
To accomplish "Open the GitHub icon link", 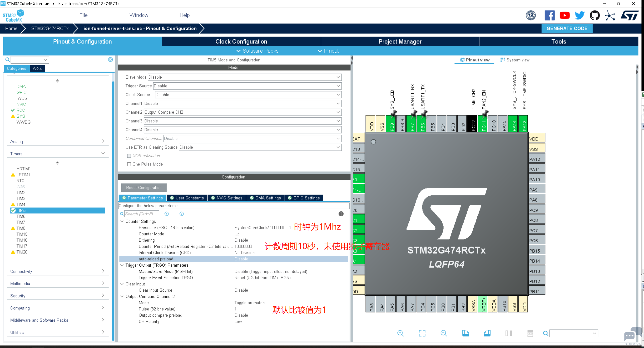I will [595, 16].
